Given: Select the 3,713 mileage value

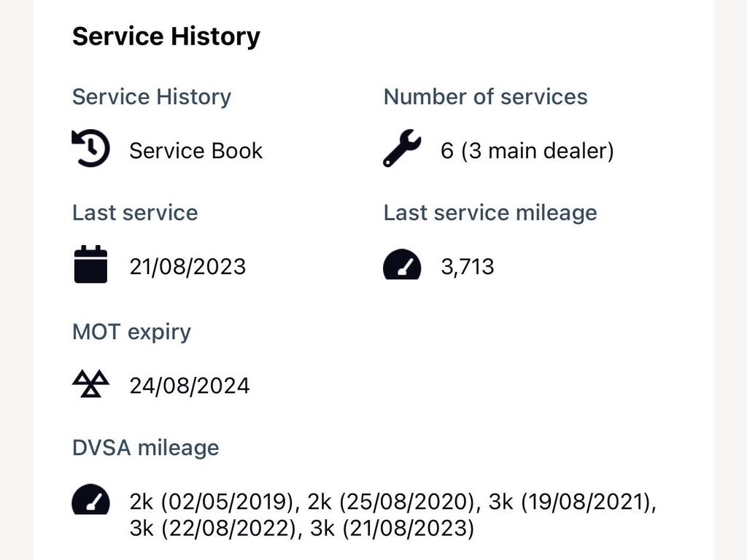Looking at the screenshot, I should (468, 267).
